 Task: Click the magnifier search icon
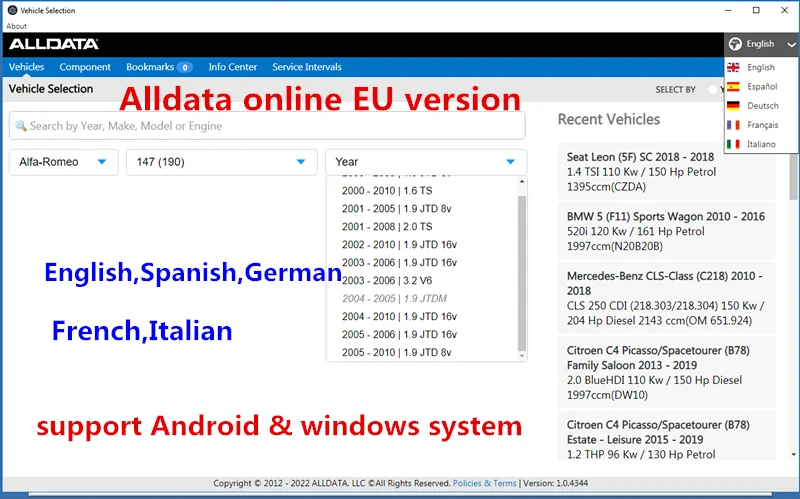(20, 126)
